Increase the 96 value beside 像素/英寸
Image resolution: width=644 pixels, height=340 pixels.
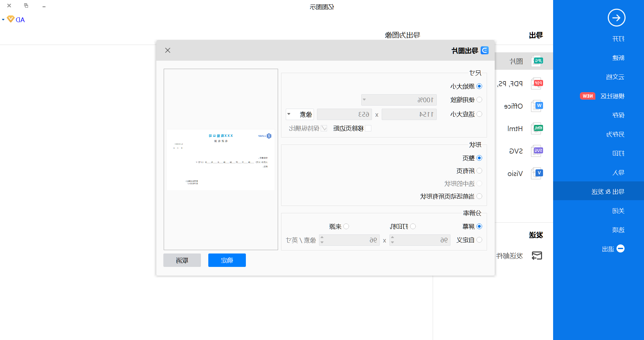coord(322,237)
